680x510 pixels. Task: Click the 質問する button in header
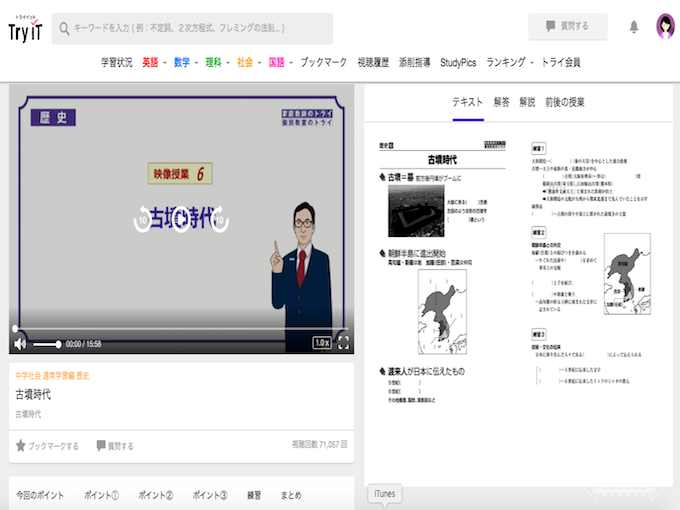(567, 27)
